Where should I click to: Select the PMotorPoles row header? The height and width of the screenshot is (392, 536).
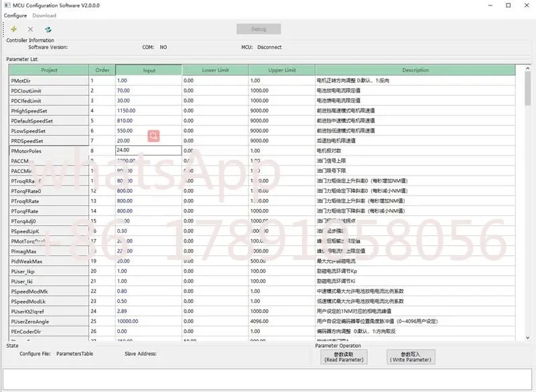49,151
